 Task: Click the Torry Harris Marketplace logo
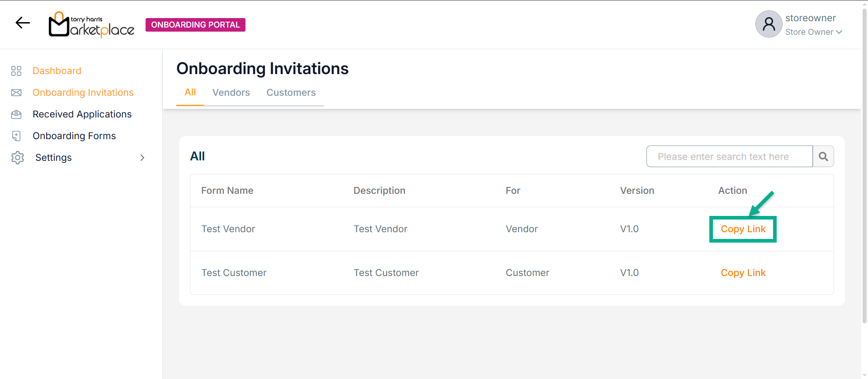91,24
